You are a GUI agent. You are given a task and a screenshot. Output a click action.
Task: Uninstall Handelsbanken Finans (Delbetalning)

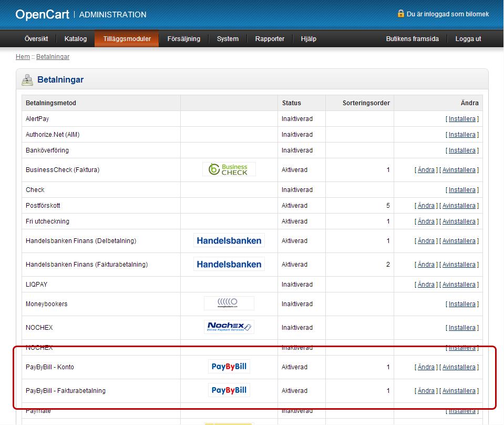click(459, 241)
